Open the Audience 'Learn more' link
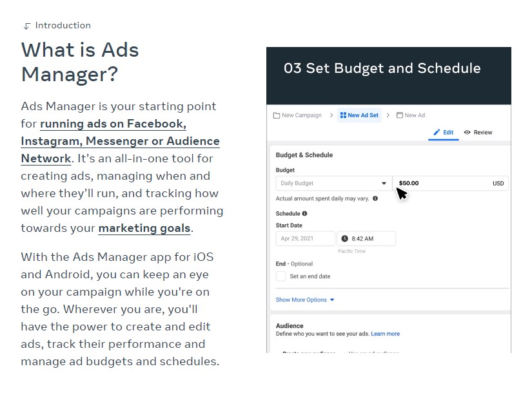The width and height of the screenshot is (532, 400). pos(385,334)
